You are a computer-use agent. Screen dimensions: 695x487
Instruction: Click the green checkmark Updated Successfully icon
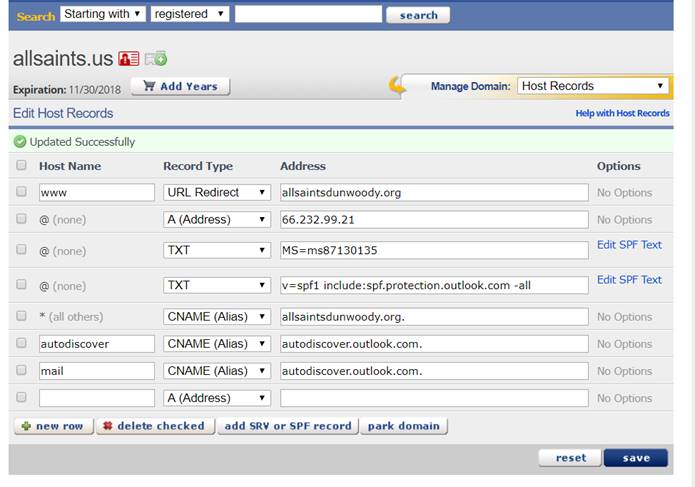click(20, 142)
